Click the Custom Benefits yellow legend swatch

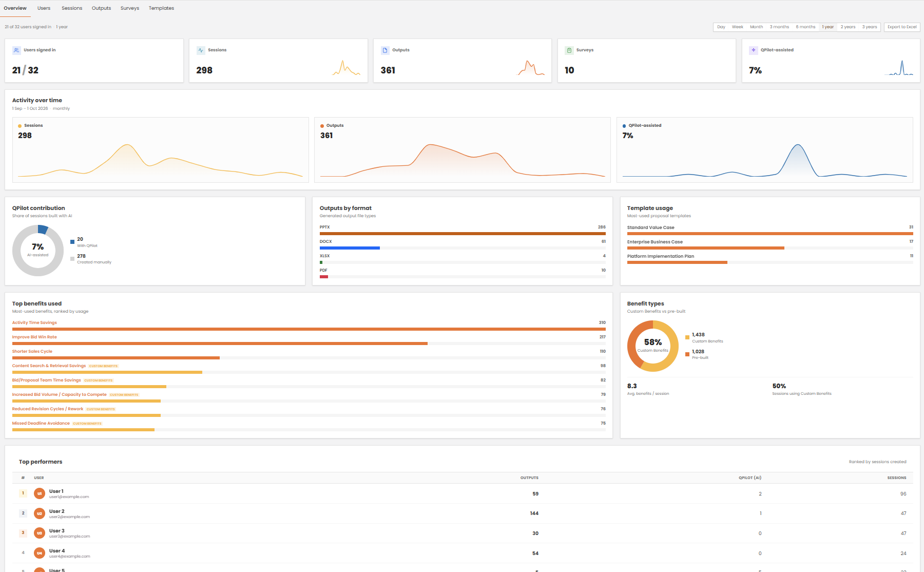687,337
